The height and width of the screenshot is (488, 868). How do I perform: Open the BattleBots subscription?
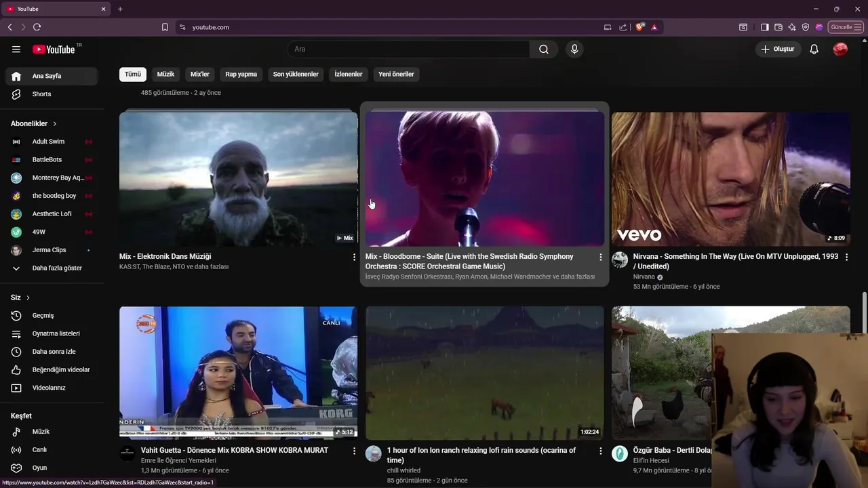[52, 159]
